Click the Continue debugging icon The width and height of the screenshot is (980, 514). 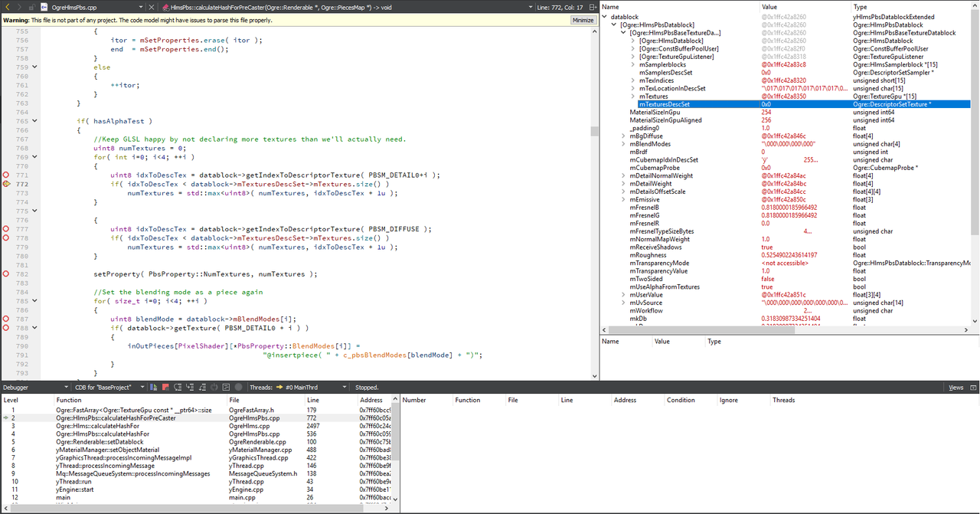(x=154, y=388)
